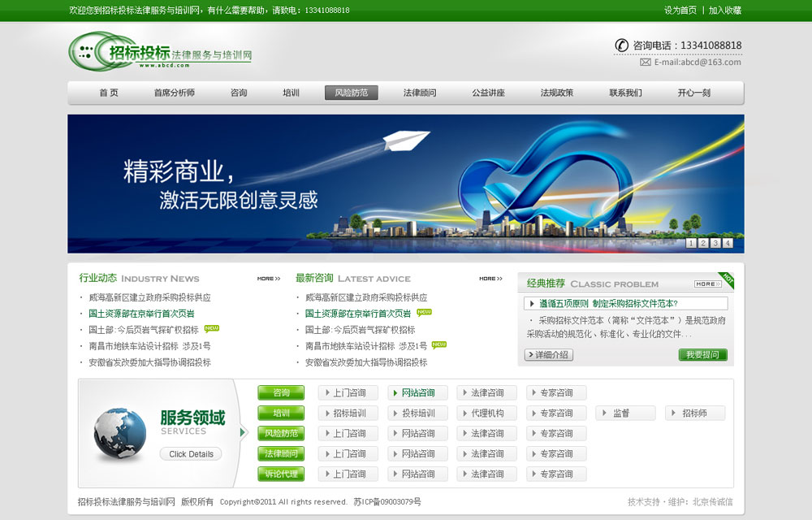Click the globe image in 服务领域 panel
The width and height of the screenshot is (812, 520).
(119, 431)
